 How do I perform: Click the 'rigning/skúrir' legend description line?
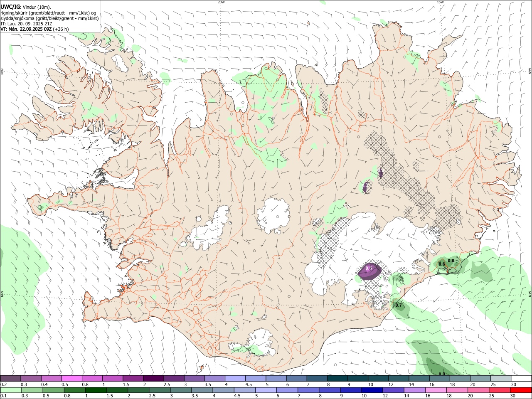[x=48, y=13]
